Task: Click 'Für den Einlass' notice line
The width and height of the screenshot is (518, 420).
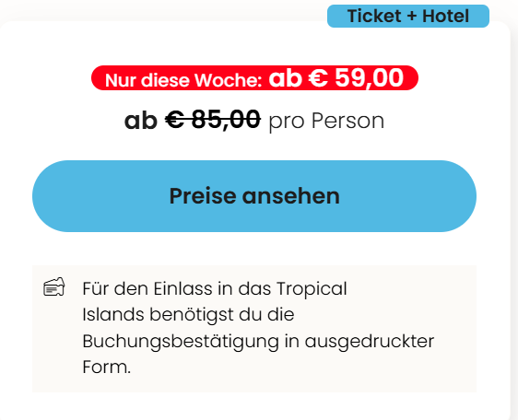Action: tap(147, 288)
